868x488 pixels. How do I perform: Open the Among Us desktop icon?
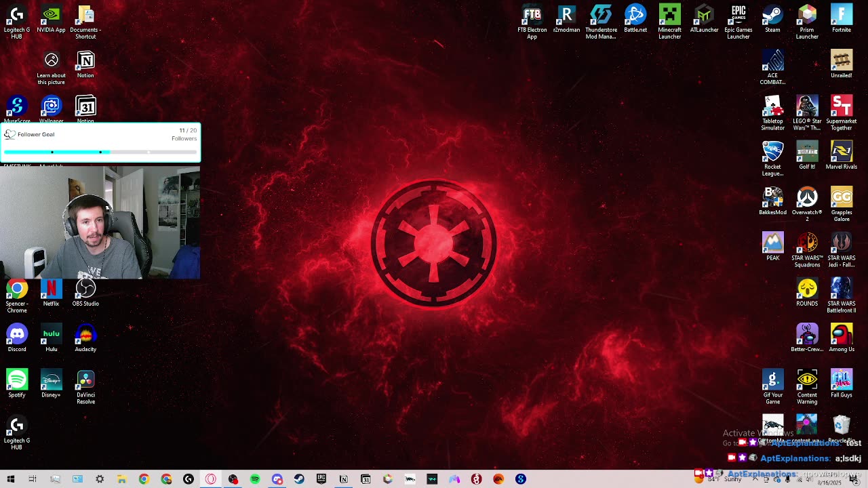(842, 338)
